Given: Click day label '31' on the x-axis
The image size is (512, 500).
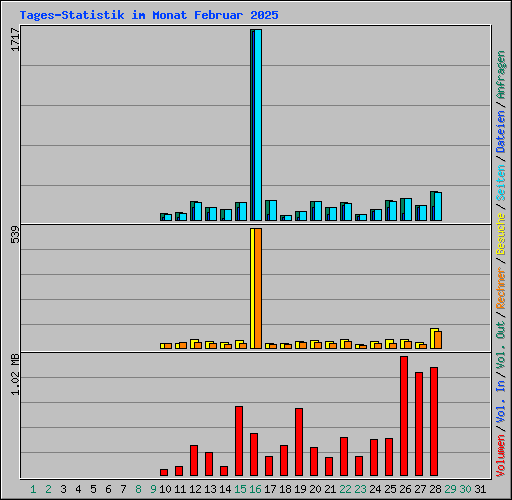Looking at the screenshot, I should click(x=480, y=489).
